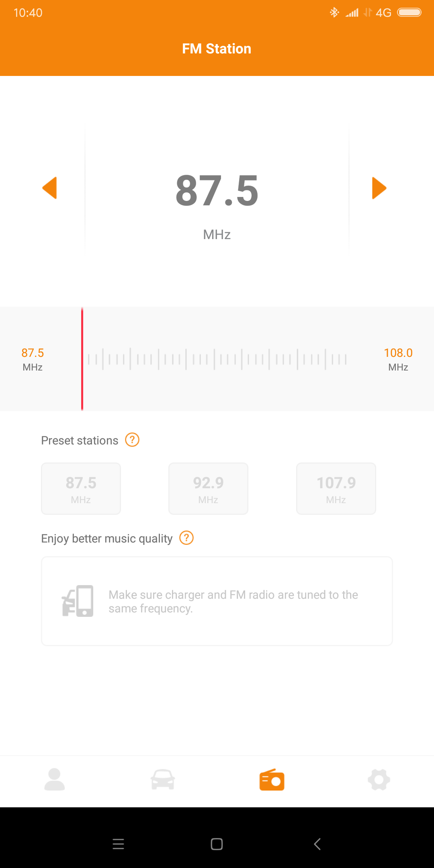Screen dimensions: 434x868
Task: Open the FM radio tab
Action: pyautogui.click(x=272, y=780)
